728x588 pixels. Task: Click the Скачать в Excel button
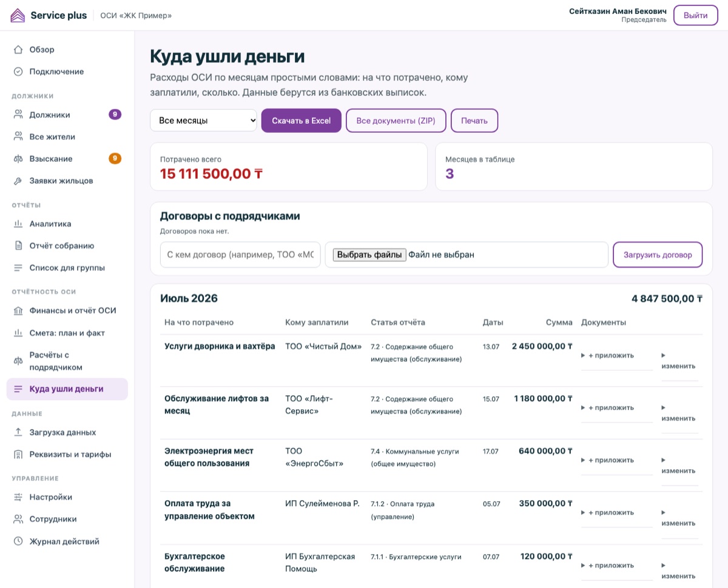(x=302, y=121)
